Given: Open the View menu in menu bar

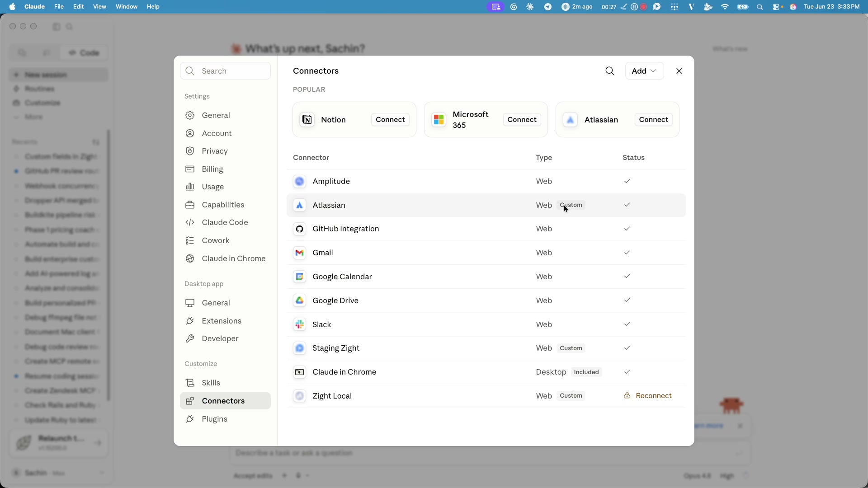Looking at the screenshot, I should click(99, 7).
